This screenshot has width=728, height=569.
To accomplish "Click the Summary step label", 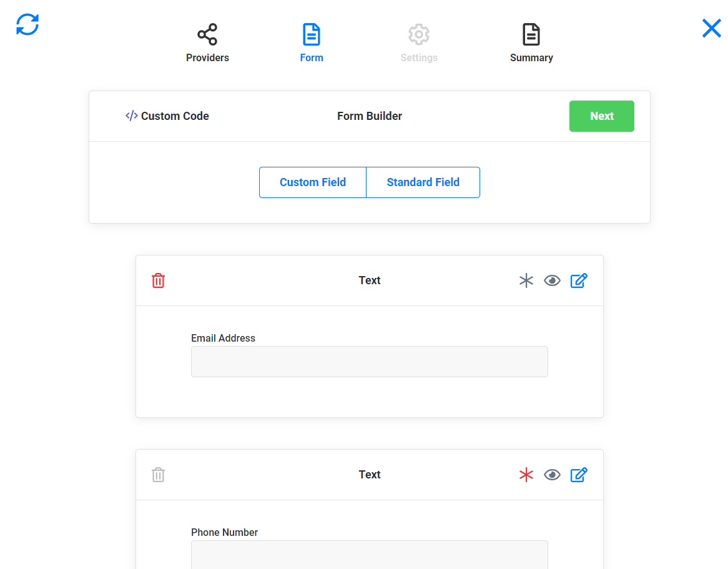I will (531, 57).
